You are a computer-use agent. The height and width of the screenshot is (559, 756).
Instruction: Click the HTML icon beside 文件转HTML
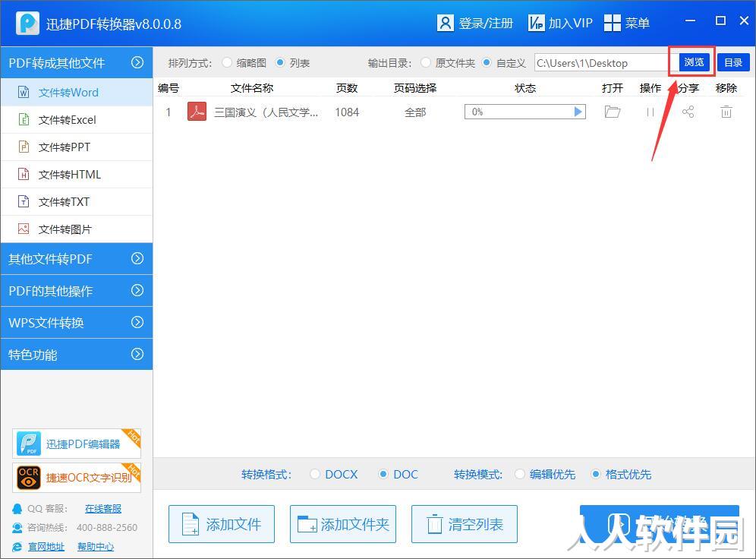[24, 174]
